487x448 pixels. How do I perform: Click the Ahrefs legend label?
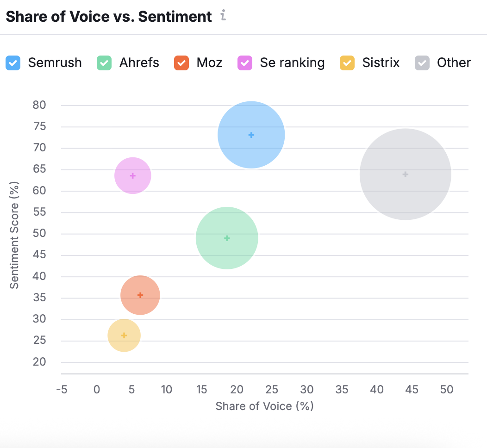pos(139,63)
